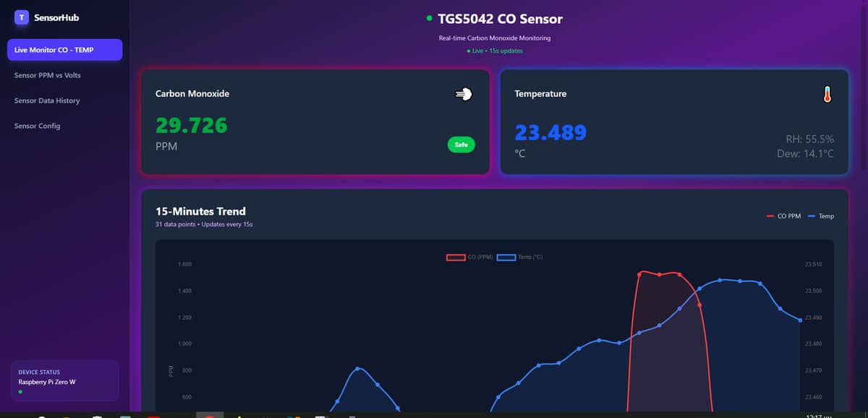868x418 pixels.
Task: Click the green Device Status indicator dot
Action: click(20, 391)
